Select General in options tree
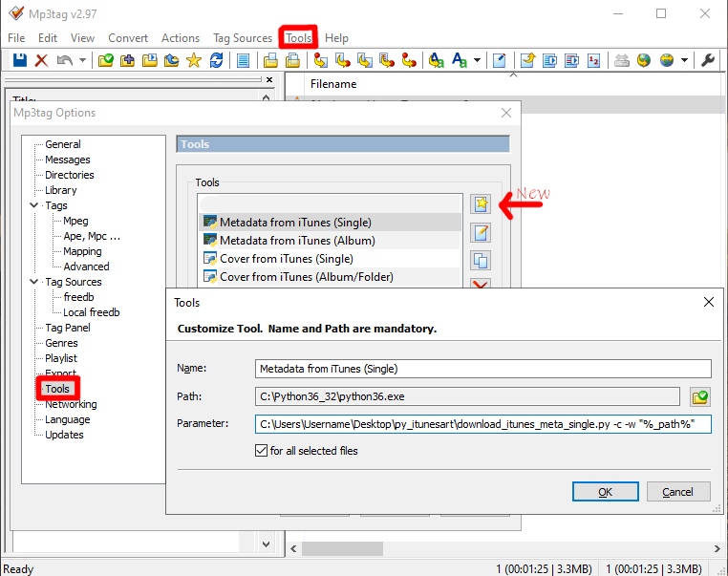Viewport: 728px width, 576px height. coord(63,144)
